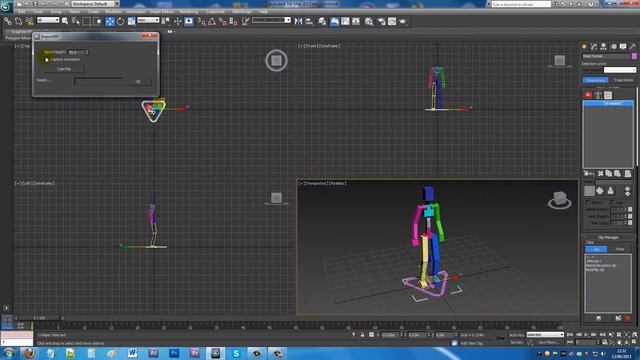Click the Select Object tool

point(65,21)
